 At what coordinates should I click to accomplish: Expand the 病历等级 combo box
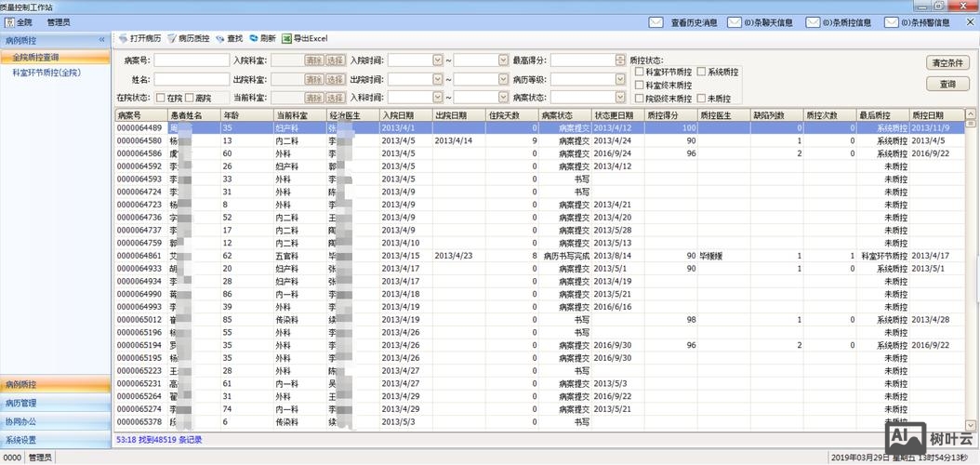pos(619,79)
